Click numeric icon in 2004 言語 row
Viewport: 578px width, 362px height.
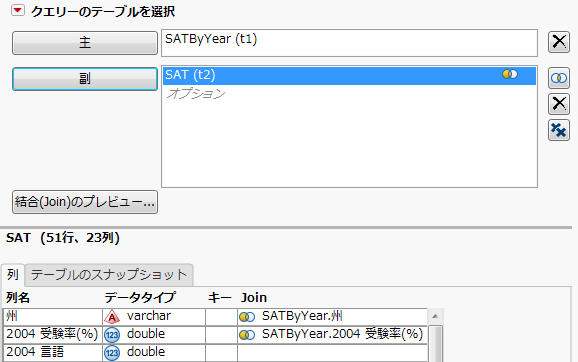tap(112, 353)
